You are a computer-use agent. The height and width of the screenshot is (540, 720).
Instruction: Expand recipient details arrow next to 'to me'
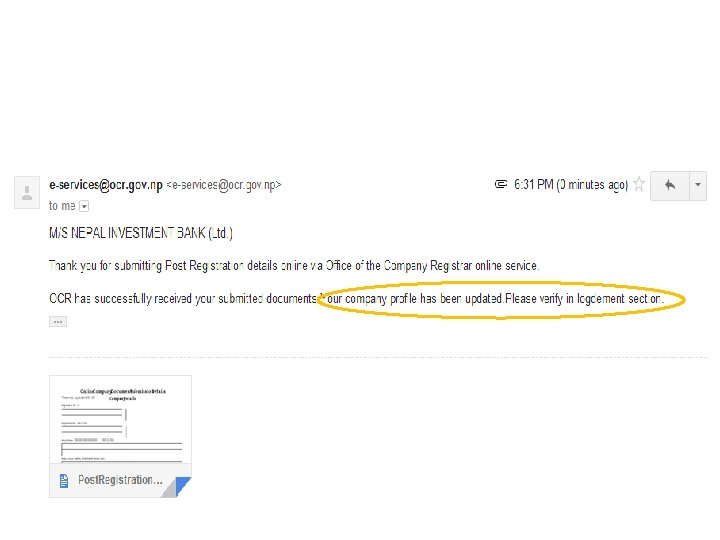(x=84, y=206)
